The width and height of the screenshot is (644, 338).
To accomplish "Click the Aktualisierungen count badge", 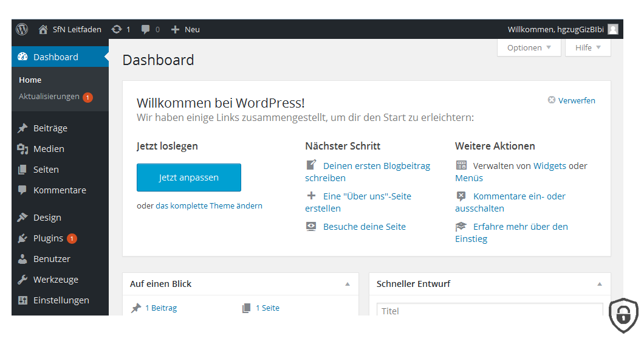I will pos(87,97).
